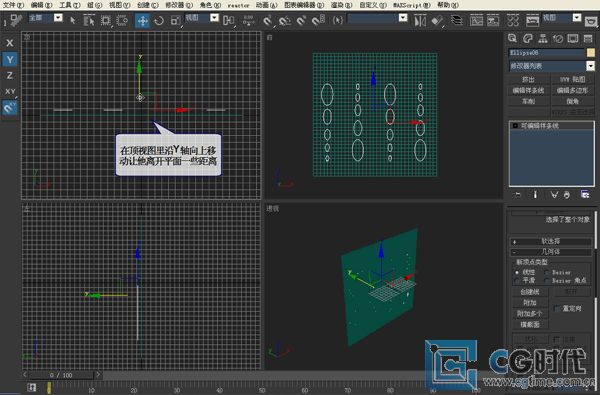Click the 附加 (Attach) button
This screenshot has width=600, height=395.
point(530,303)
